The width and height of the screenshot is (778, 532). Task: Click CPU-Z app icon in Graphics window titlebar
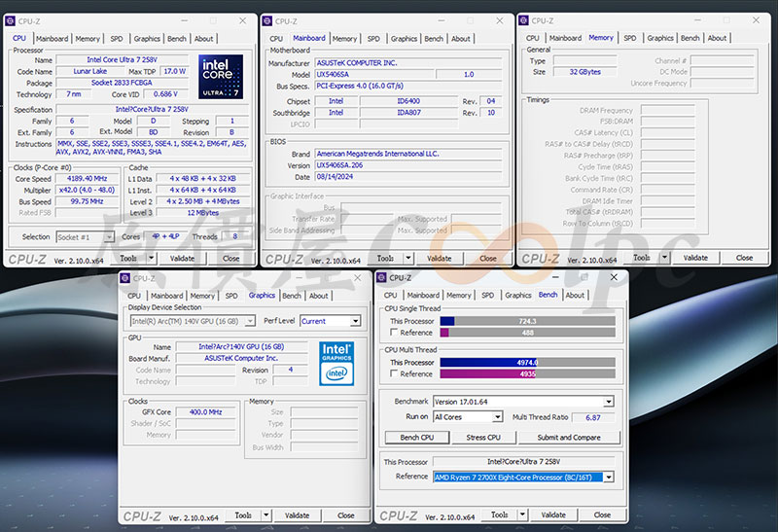125,278
